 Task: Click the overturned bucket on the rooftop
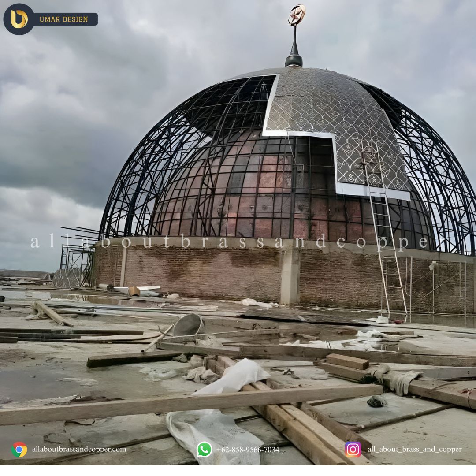[x=188, y=325]
